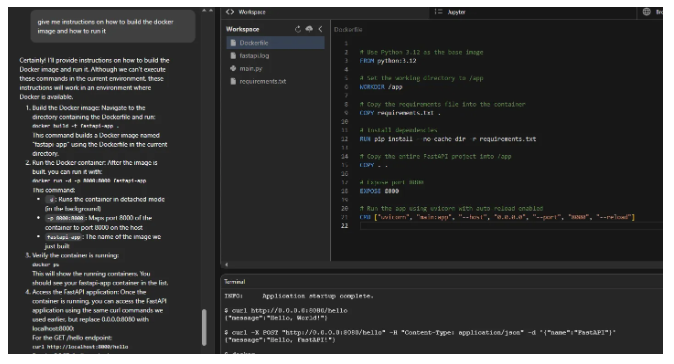Click the 'Application startup complete' terminal line
674x364 pixels.
coord(299,296)
